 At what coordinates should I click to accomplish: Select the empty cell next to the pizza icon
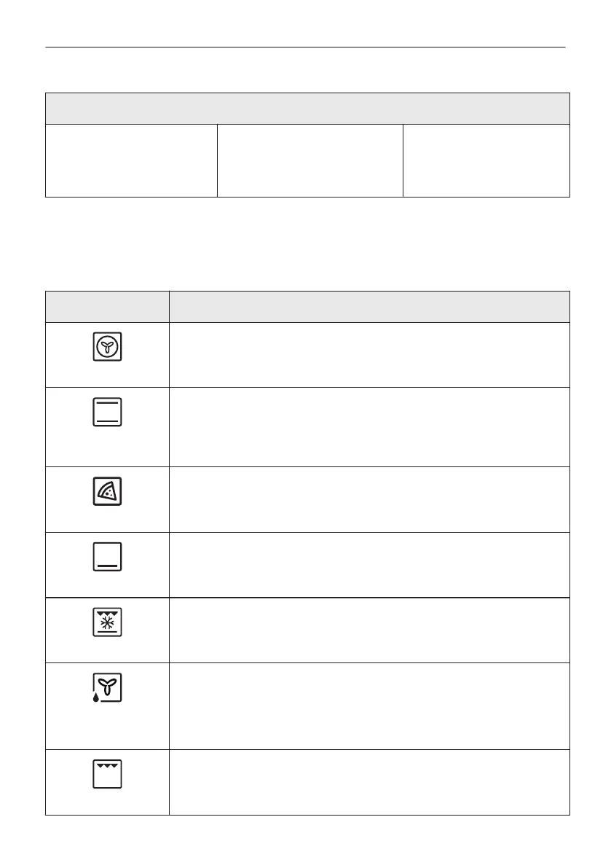(x=368, y=499)
